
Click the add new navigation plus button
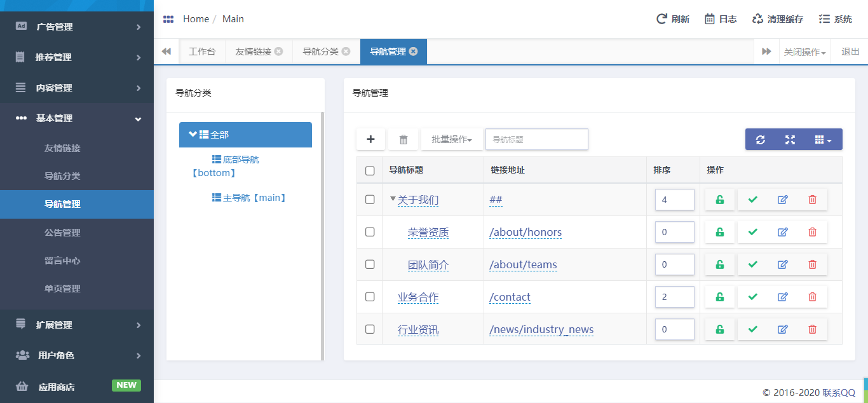[x=371, y=139]
